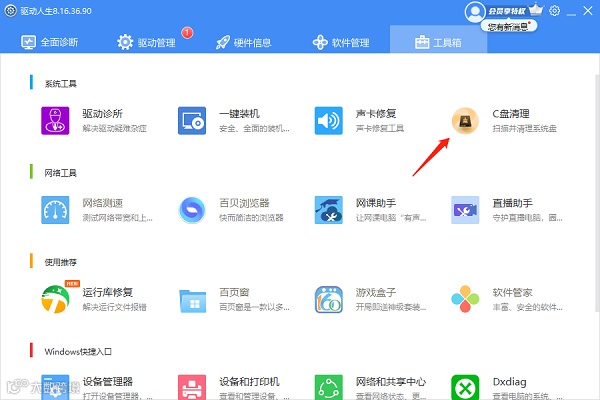600x400 pixels.
Task: Start the 网络测速 speedometer icon
Action: [x=55, y=210]
